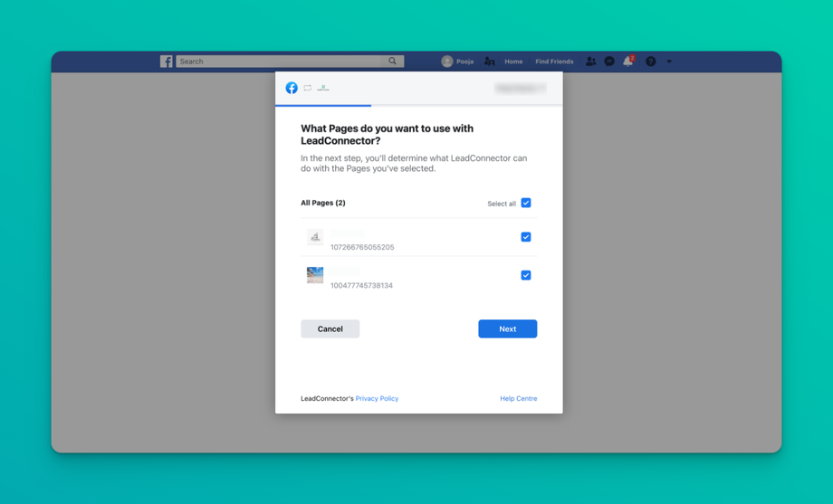Click the Cancel button
The height and width of the screenshot is (504, 833).
[330, 328]
